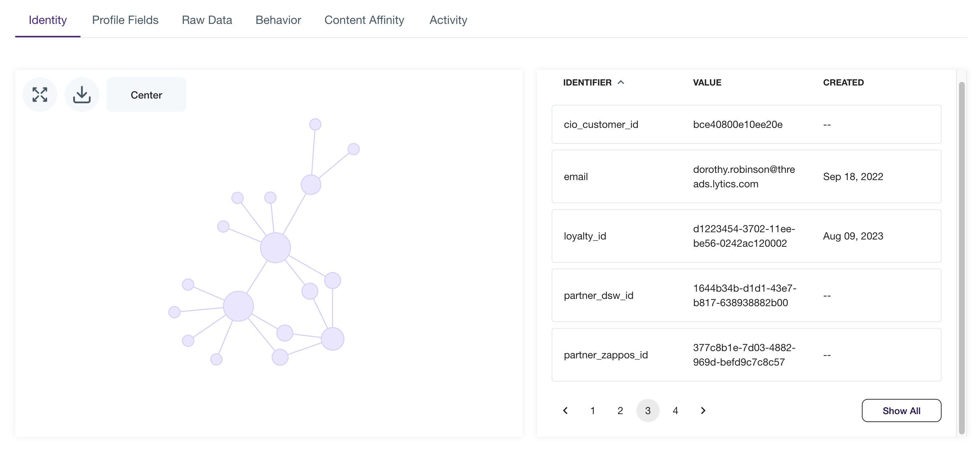Jump to page 1 of identifiers
Screen dimensions: 980x450
tap(593, 411)
